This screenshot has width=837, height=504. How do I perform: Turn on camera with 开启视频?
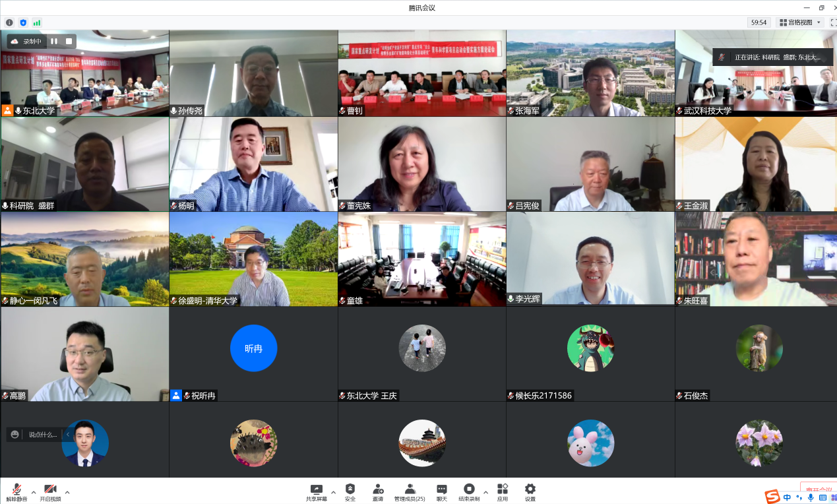tap(50, 491)
